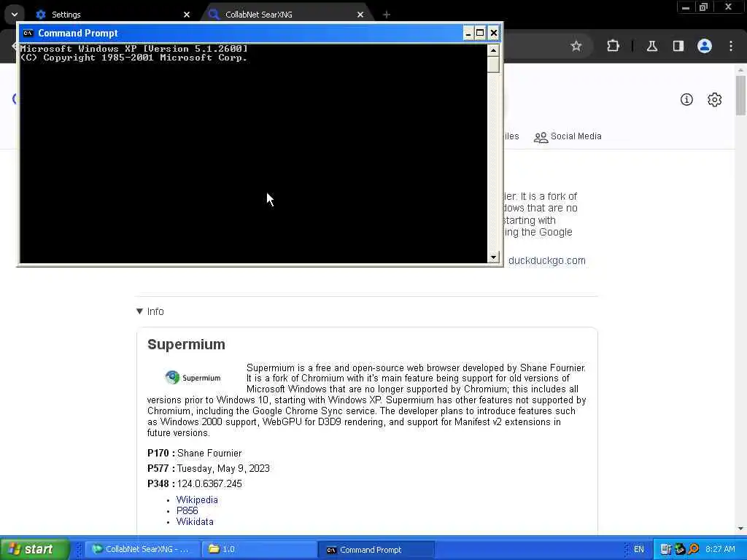Click the P348 version 124.0.6367.245
Screen dimensions: 747x560
(x=209, y=483)
